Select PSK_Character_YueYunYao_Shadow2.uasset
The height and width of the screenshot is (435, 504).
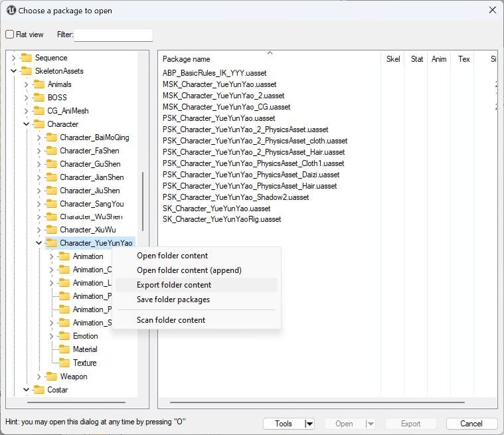(x=236, y=197)
